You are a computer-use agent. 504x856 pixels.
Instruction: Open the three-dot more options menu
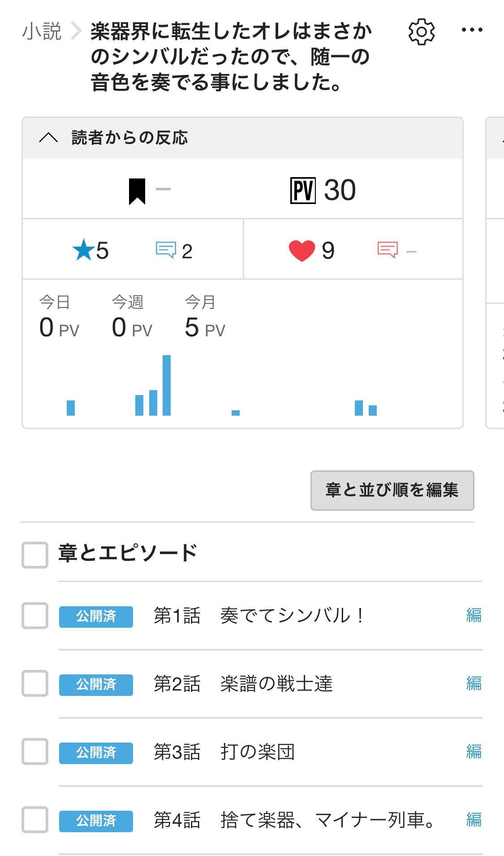tap(472, 30)
